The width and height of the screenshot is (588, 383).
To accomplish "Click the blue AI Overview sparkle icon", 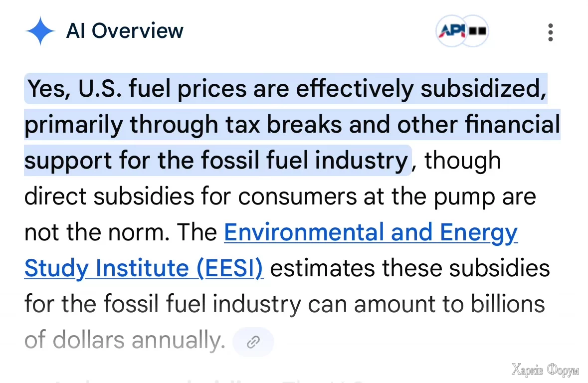I will (x=40, y=31).
